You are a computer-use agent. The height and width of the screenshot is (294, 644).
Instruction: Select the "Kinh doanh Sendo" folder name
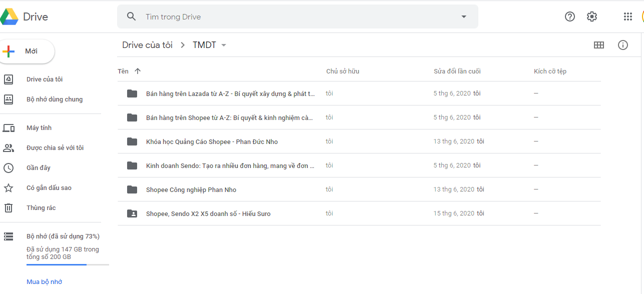click(230, 165)
